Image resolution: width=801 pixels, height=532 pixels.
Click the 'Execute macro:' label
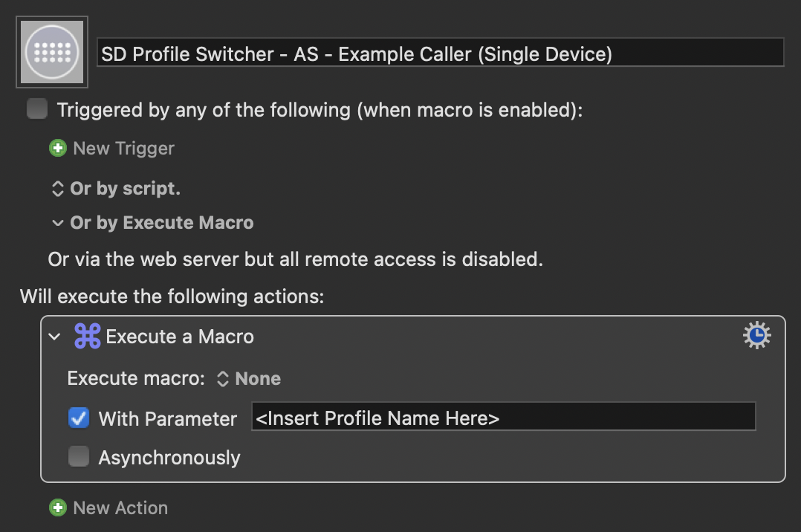pos(136,379)
